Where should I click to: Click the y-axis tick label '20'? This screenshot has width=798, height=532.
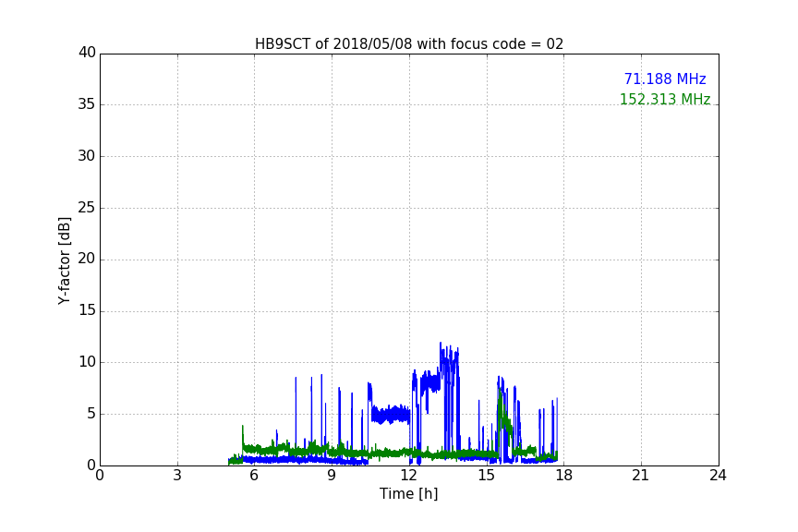tap(87, 259)
